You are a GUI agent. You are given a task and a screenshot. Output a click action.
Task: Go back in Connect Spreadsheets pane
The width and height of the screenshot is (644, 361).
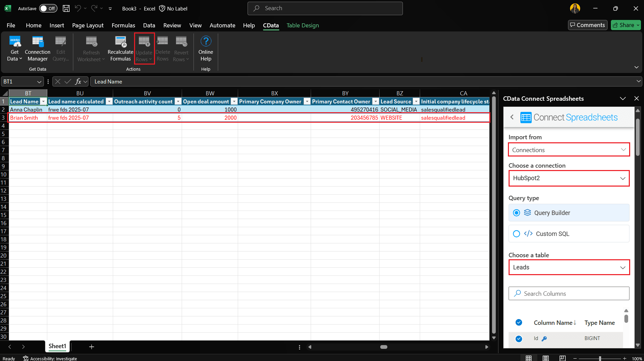point(512,117)
